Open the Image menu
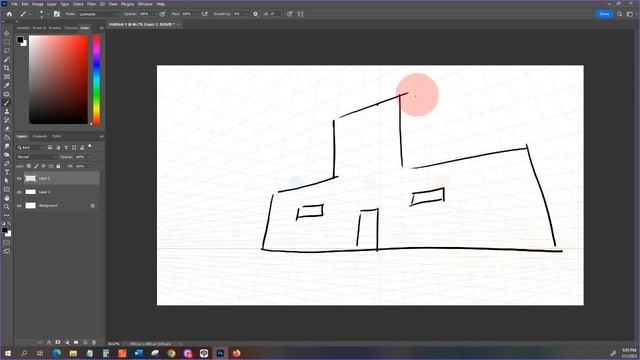Image resolution: width=640 pixels, height=360 pixels. click(x=38, y=4)
